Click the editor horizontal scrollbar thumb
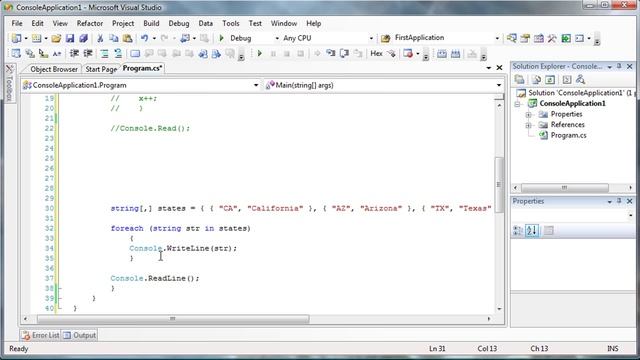 [173, 318]
